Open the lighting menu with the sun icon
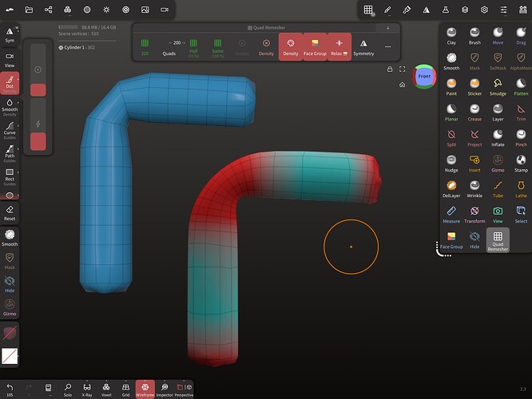Image resolution: width=532 pixels, height=399 pixels. click(106, 10)
